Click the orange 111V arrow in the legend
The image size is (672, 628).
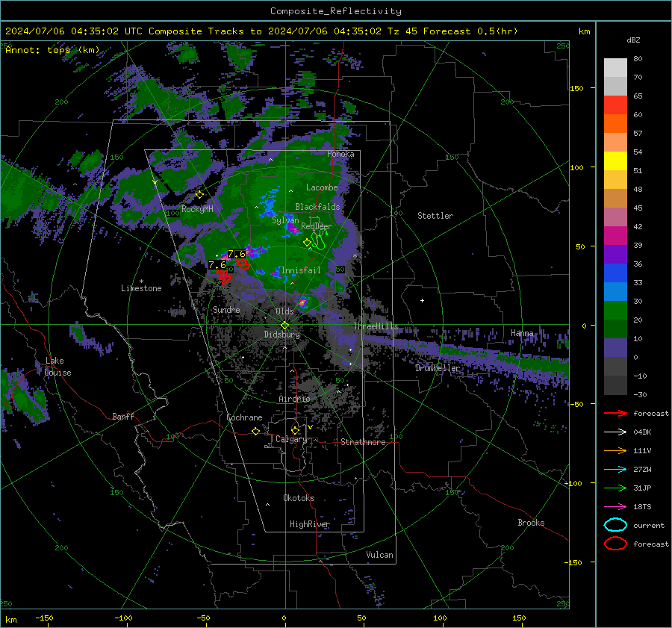[615, 450]
